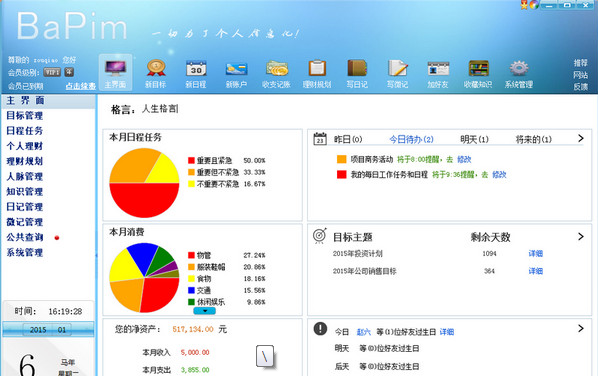Open 人脉管理 in the left sidebar
598x376 pixels.
tap(24, 177)
